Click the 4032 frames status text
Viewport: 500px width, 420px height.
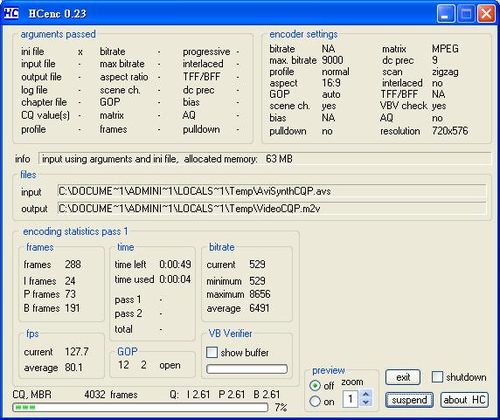(111, 395)
